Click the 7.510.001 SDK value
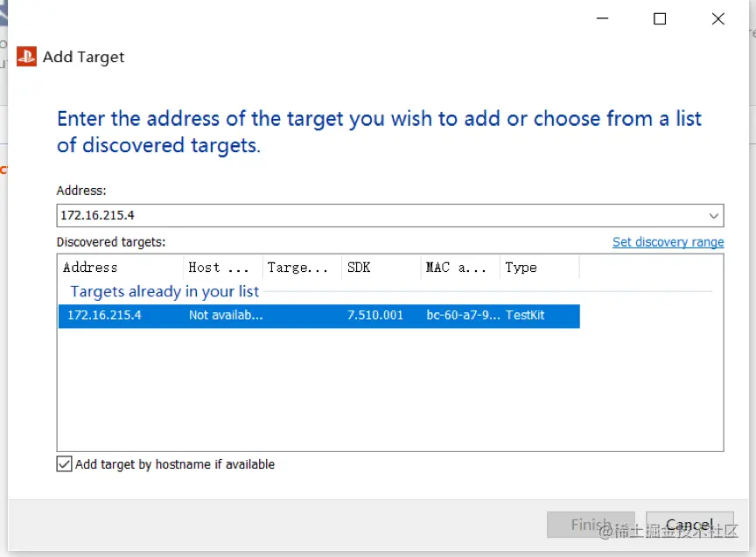 pos(375,316)
